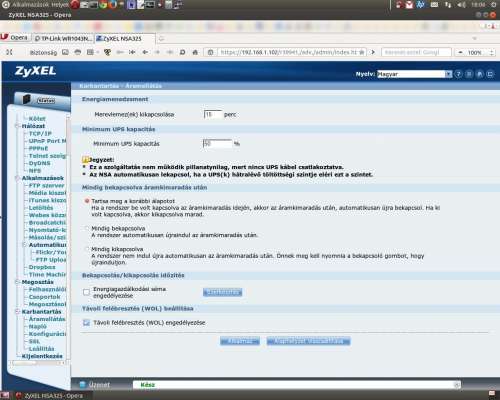This screenshot has height=400, width=500.
Task: Collapse the Automatikus tree node
Action: click(x=24, y=245)
